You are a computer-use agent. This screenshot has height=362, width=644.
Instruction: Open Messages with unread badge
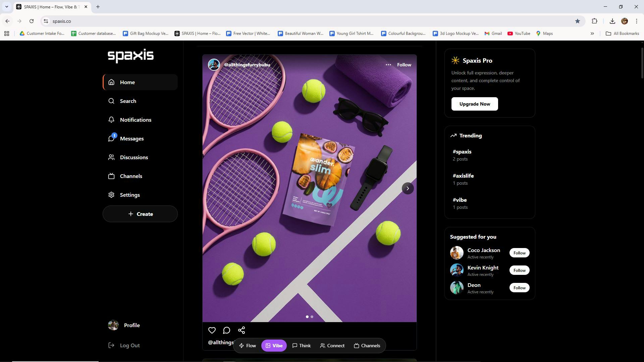tap(131, 138)
